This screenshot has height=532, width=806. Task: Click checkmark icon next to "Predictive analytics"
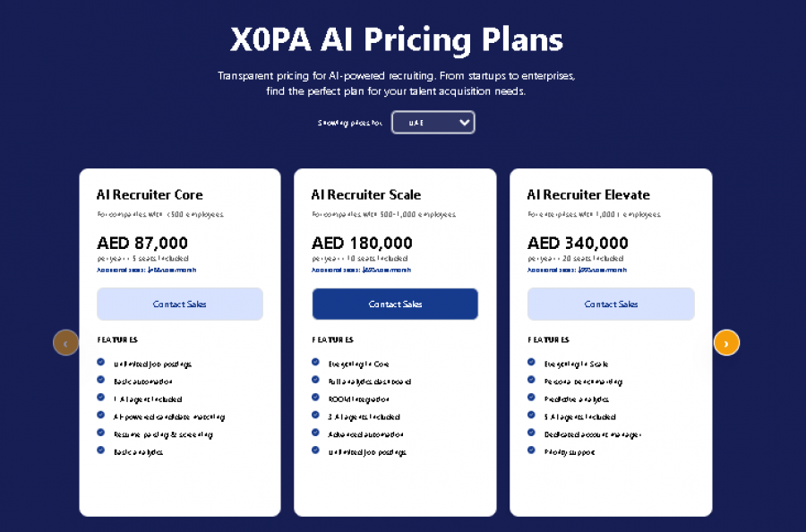pyautogui.click(x=532, y=398)
